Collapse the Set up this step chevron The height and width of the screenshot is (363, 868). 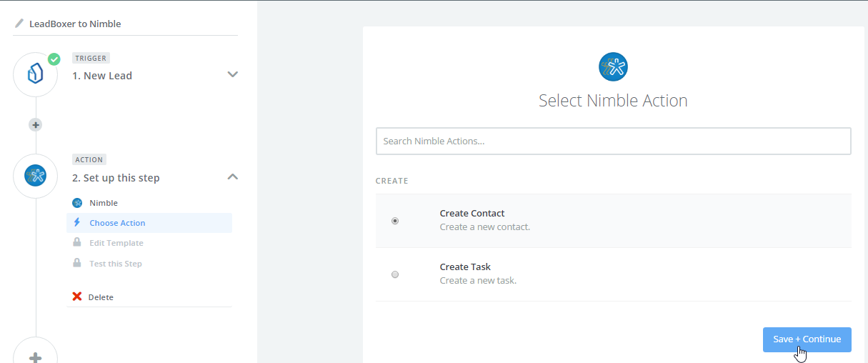[232, 176]
